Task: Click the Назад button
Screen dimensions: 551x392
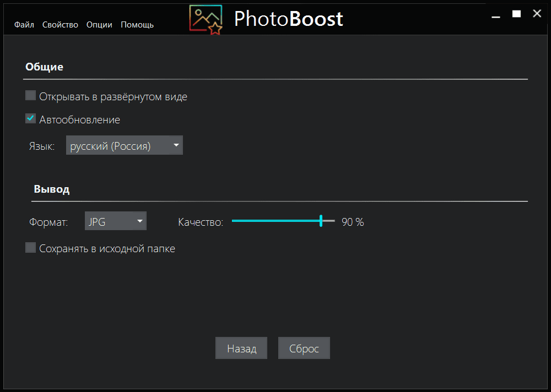Action: tap(241, 348)
